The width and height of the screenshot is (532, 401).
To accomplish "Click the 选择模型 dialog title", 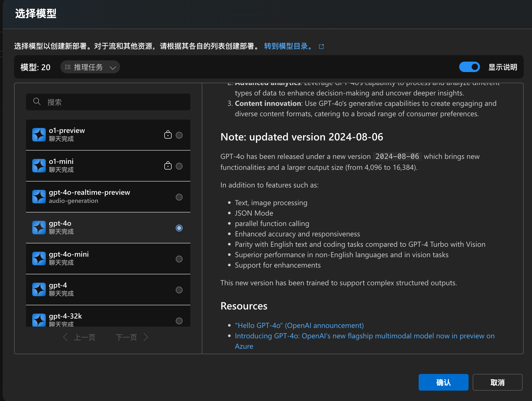I will (36, 14).
